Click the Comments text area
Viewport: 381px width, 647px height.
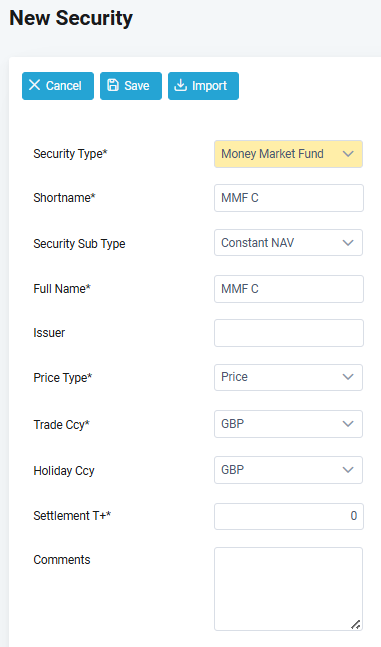[289, 589]
